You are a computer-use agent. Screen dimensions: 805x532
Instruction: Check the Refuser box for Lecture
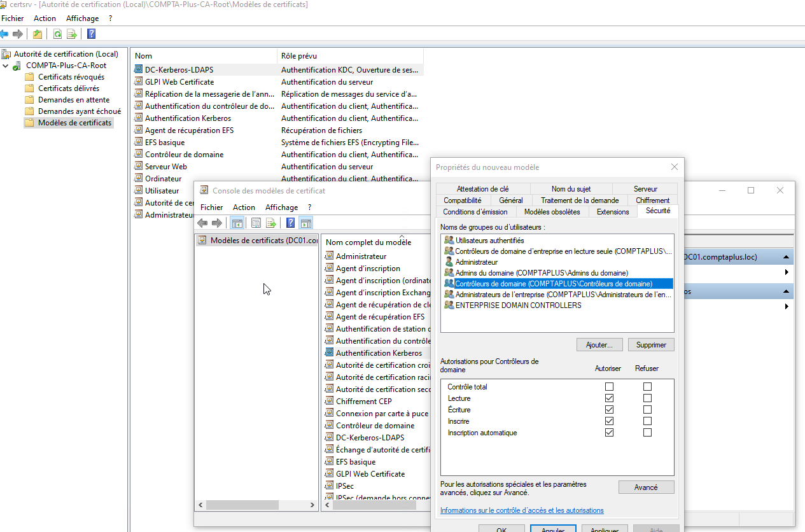[x=647, y=398]
